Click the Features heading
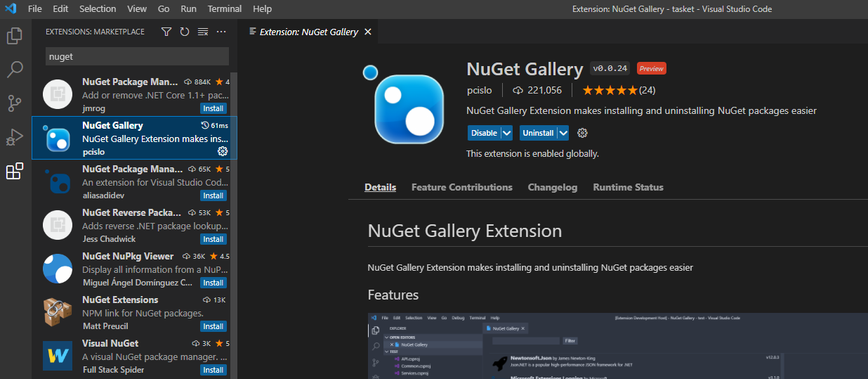Screen dimensions: 868x379 click(393, 295)
